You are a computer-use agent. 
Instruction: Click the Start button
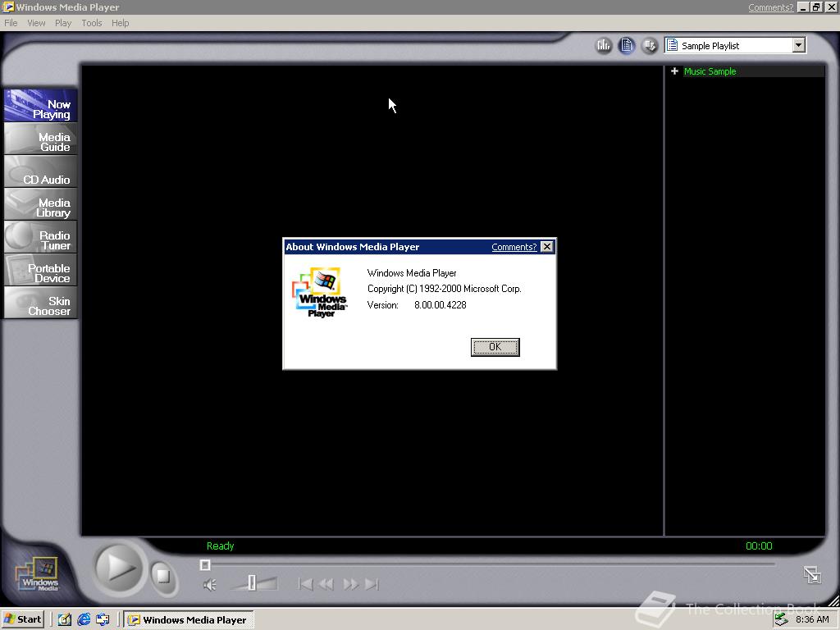click(x=22, y=619)
